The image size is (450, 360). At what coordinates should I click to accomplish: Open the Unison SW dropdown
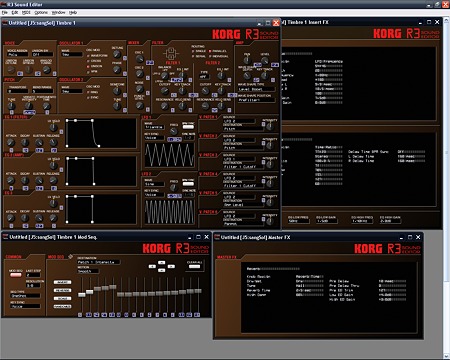click(42, 54)
